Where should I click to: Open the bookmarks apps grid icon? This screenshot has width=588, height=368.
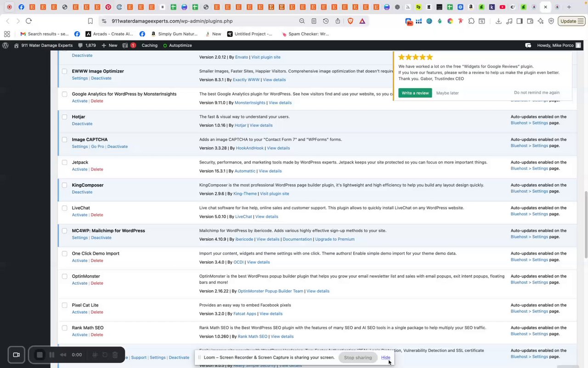click(6, 34)
